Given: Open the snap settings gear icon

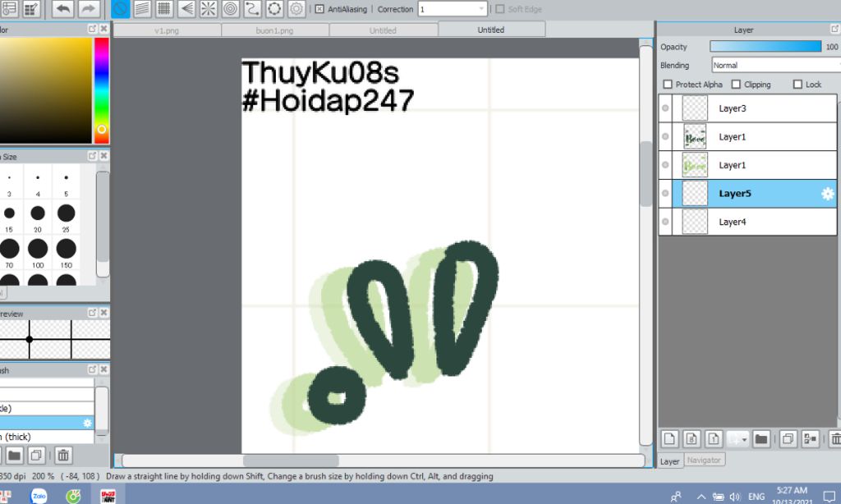Looking at the screenshot, I should (x=296, y=8).
